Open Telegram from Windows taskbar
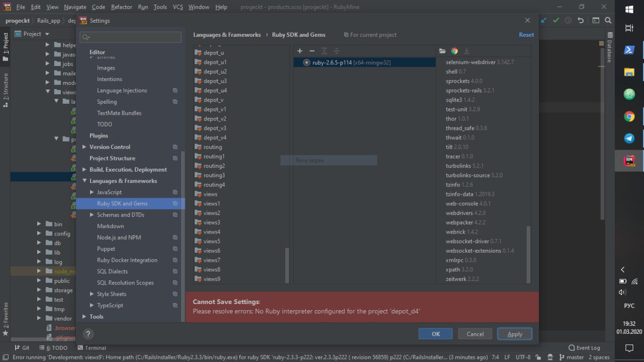The image size is (644, 362). click(629, 138)
